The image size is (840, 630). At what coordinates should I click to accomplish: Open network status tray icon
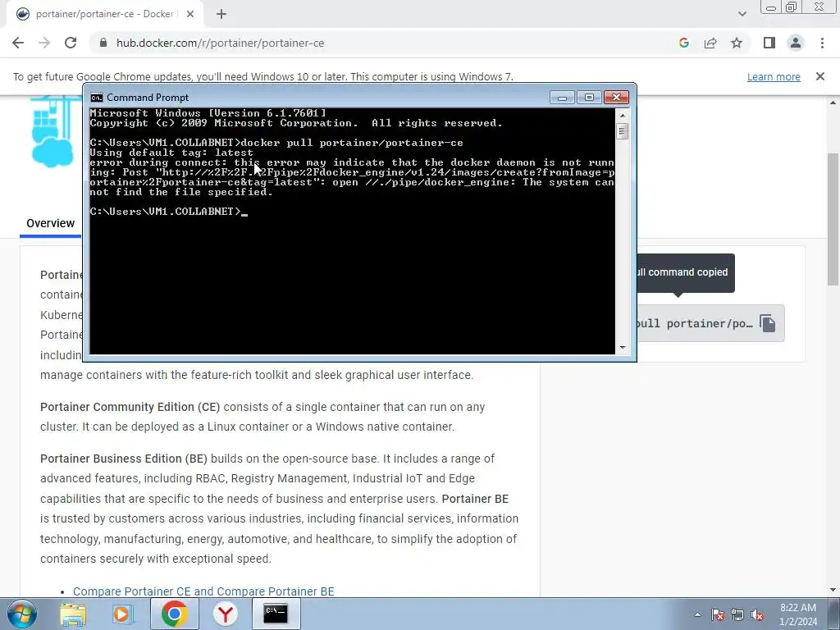(737, 614)
